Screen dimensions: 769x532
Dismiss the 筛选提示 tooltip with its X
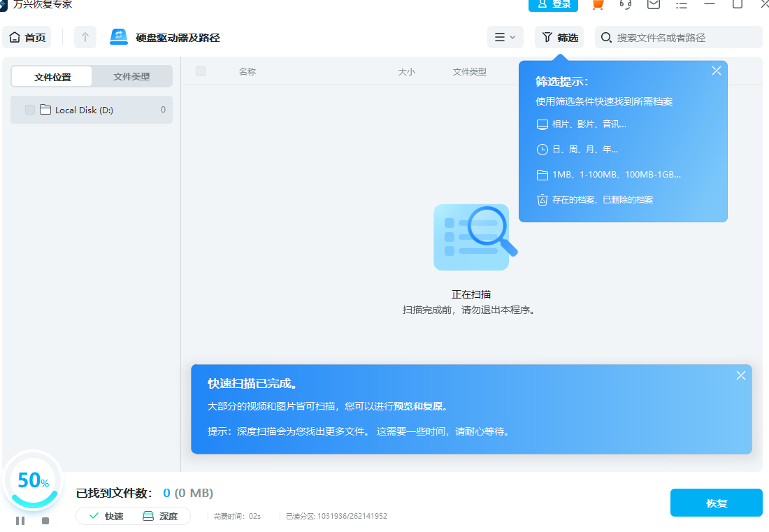pyautogui.click(x=716, y=71)
